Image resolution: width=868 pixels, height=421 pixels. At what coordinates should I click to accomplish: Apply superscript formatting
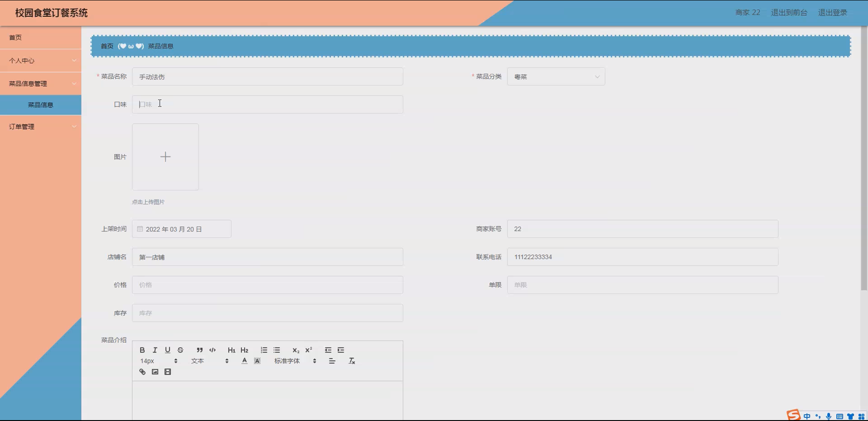pyautogui.click(x=309, y=350)
